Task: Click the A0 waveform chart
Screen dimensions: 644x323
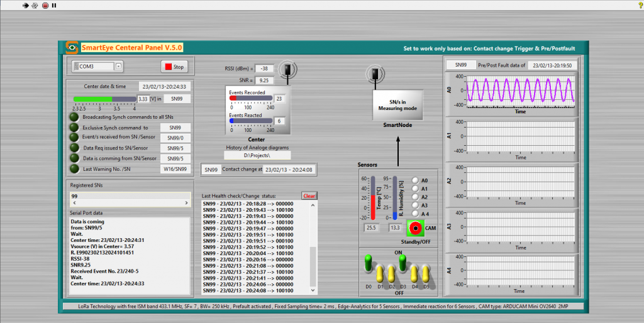Action: [520, 90]
